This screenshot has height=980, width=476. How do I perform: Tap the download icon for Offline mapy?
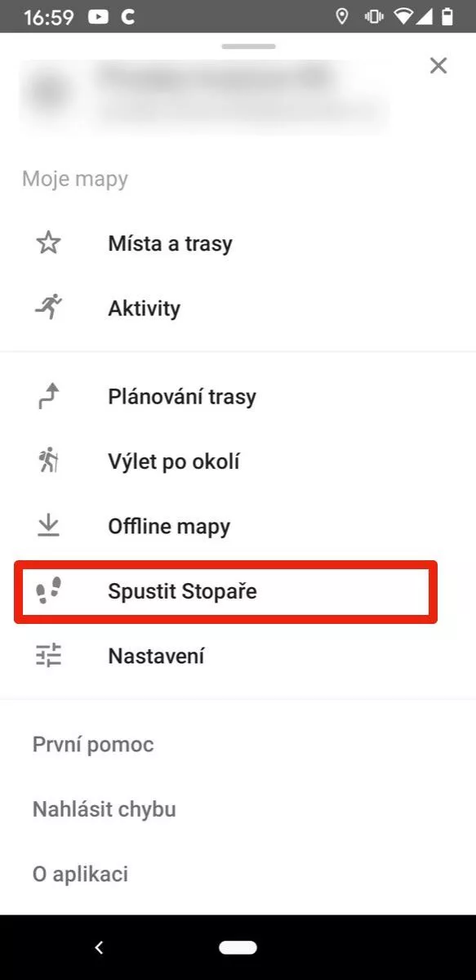pos(49,526)
